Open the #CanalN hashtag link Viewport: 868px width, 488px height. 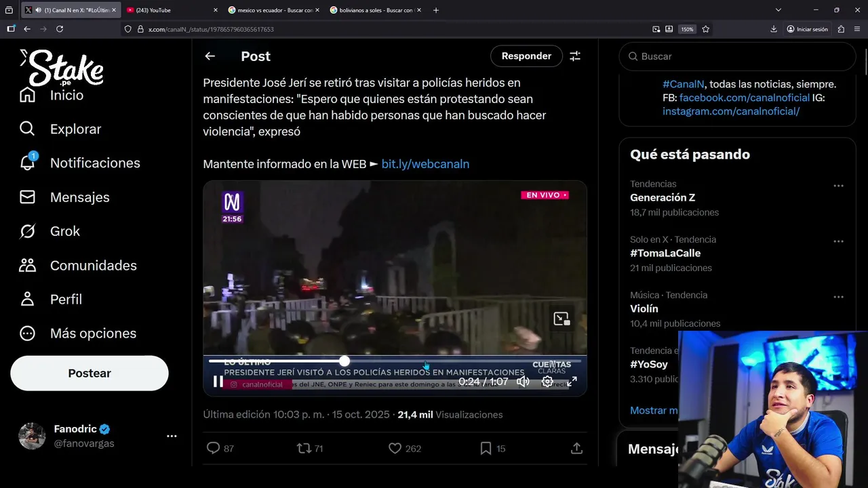pyautogui.click(x=684, y=84)
